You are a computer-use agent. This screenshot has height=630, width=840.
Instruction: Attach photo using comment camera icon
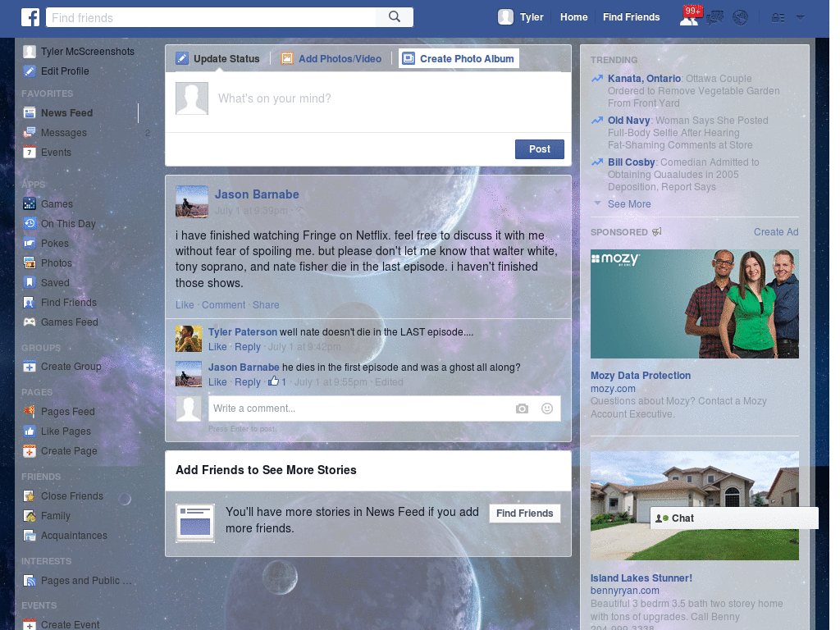tap(522, 409)
